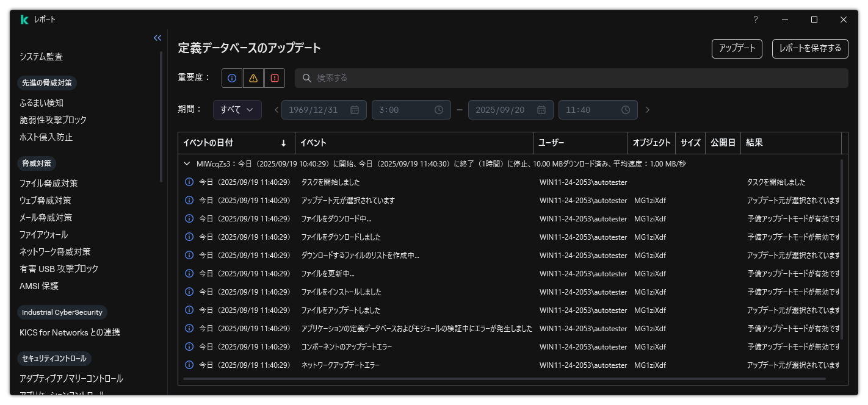This screenshot has width=868, height=405.
Task: Toggle the warning severity filter
Action: [253, 77]
